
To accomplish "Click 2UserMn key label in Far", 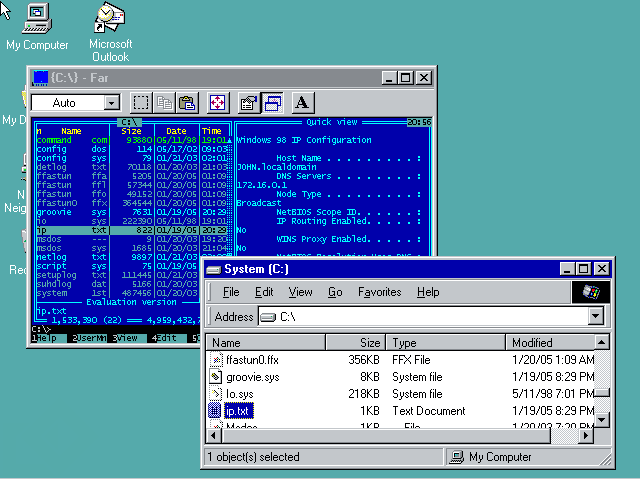I will click(89, 338).
